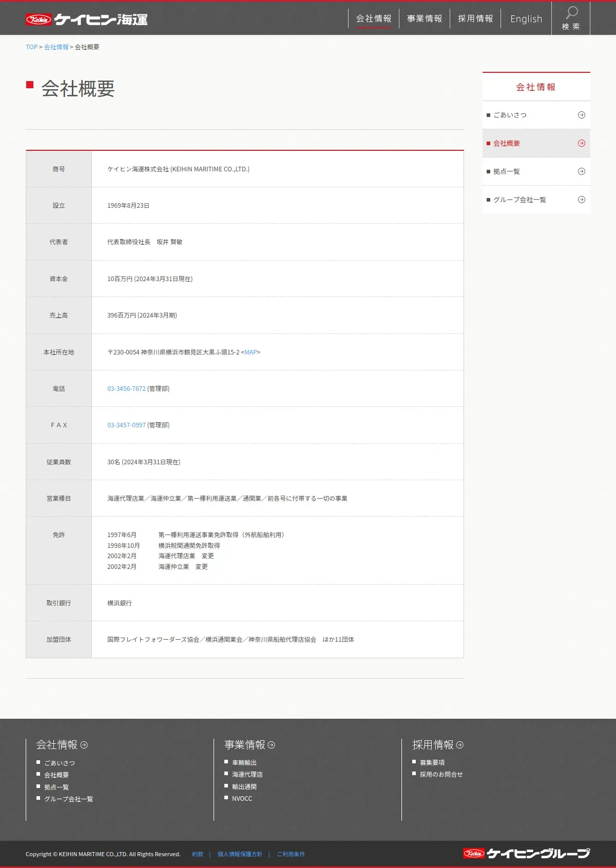
Task: Click arrow icon beside グループ会社一覧 in sidebar
Action: (x=582, y=200)
